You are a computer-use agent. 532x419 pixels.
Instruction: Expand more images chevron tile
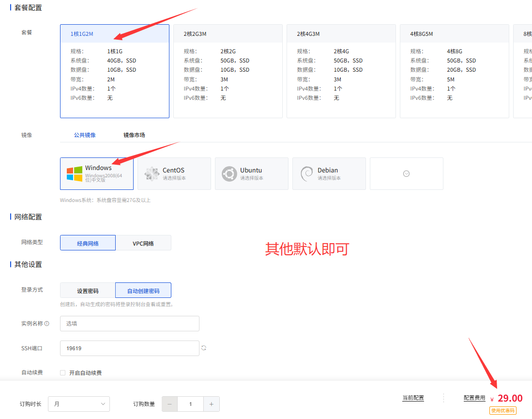click(406, 173)
